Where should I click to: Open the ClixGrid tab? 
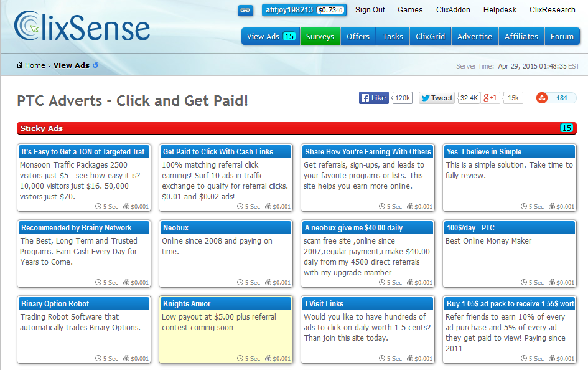coord(430,36)
